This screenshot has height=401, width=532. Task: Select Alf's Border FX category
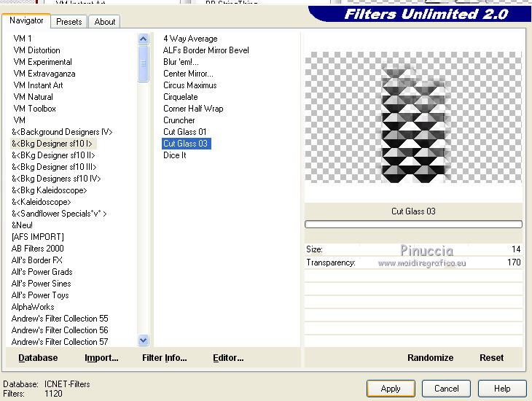[36, 260]
